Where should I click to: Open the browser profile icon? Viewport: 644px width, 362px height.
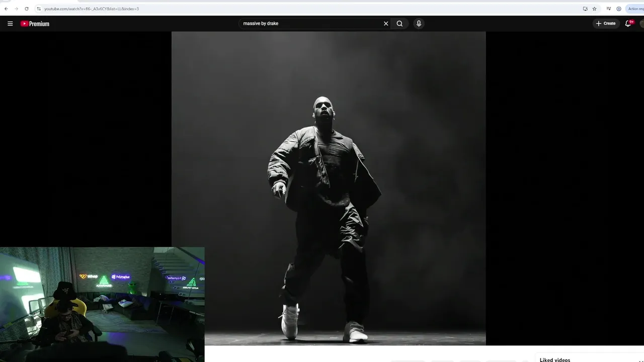click(619, 9)
